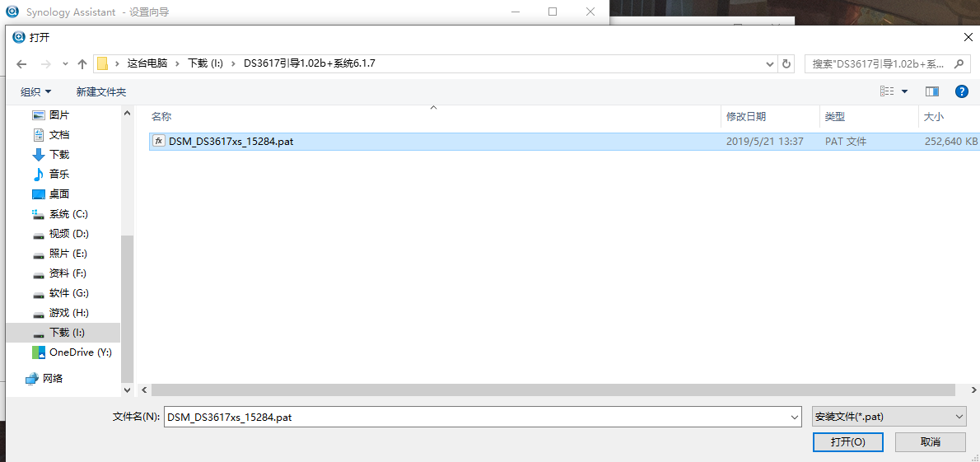Image resolution: width=980 pixels, height=462 pixels.
Task: Expand the address bar history dropdown
Action: [770, 63]
